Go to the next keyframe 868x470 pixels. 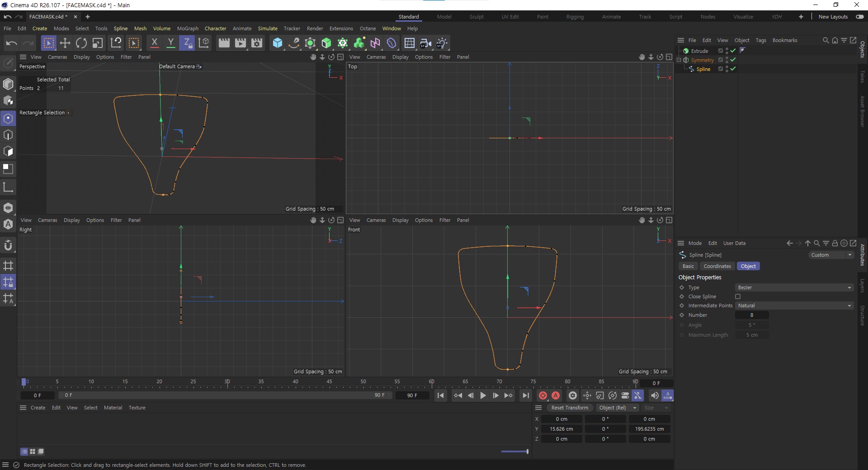pos(509,395)
